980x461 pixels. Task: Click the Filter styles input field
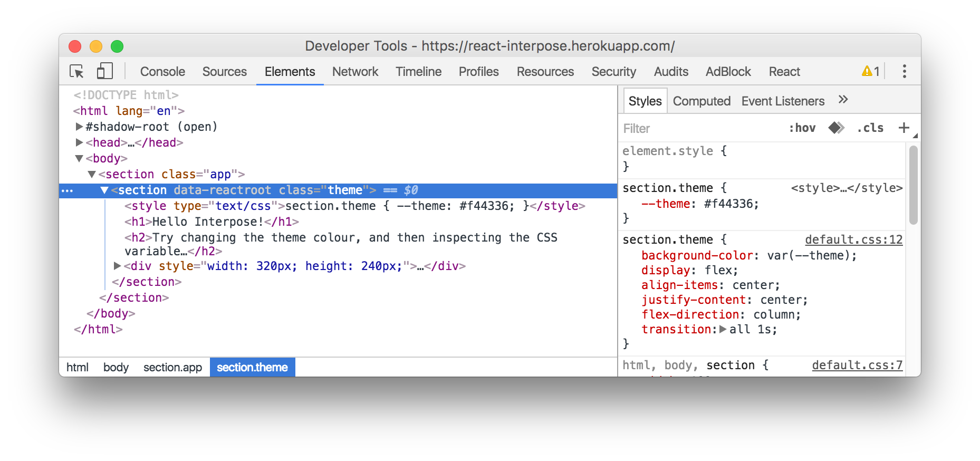click(x=702, y=128)
